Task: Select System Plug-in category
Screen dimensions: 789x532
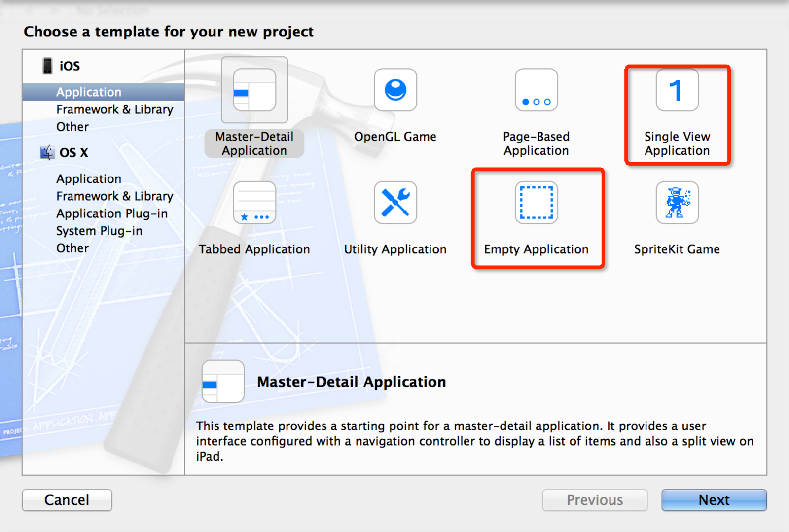Action: pyautogui.click(x=99, y=231)
